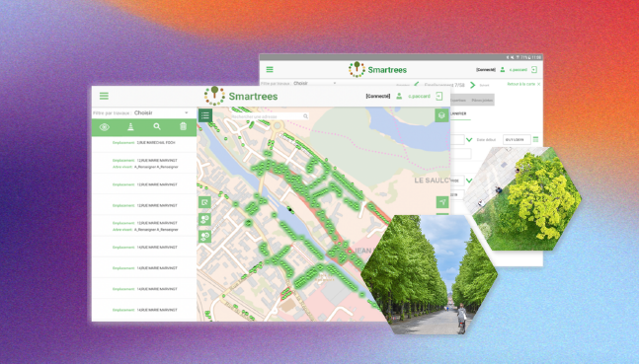This screenshot has height=364, width=639.
Task: Click the c.paccard user name in front window
Action: coord(419,96)
